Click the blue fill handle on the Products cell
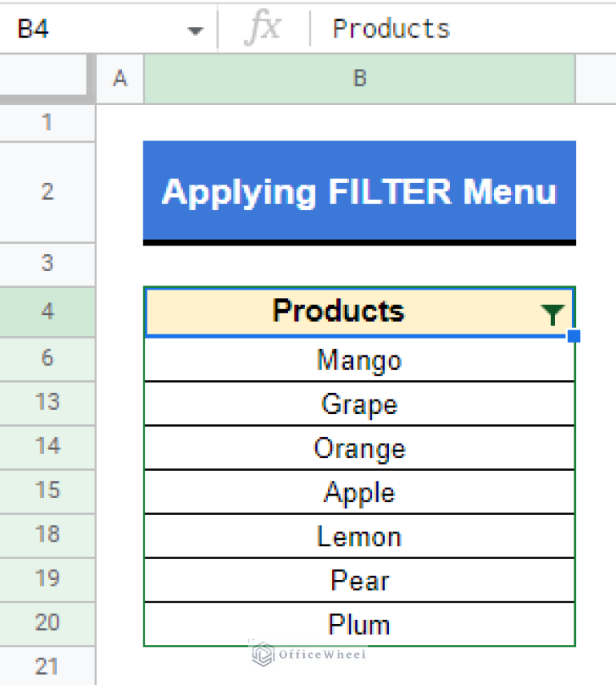Viewport: 616px width, 685px height. click(573, 336)
